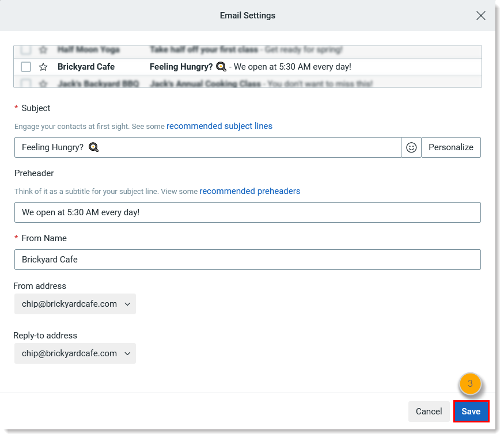The height and width of the screenshot is (438, 504).
Task: Close the Email Settings dialog
Action: 481,16
